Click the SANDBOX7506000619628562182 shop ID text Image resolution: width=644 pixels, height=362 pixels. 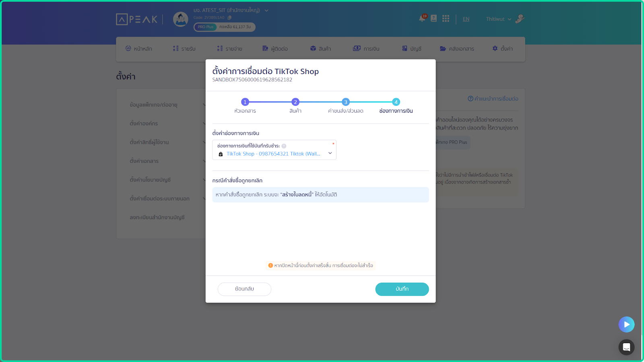tap(252, 80)
